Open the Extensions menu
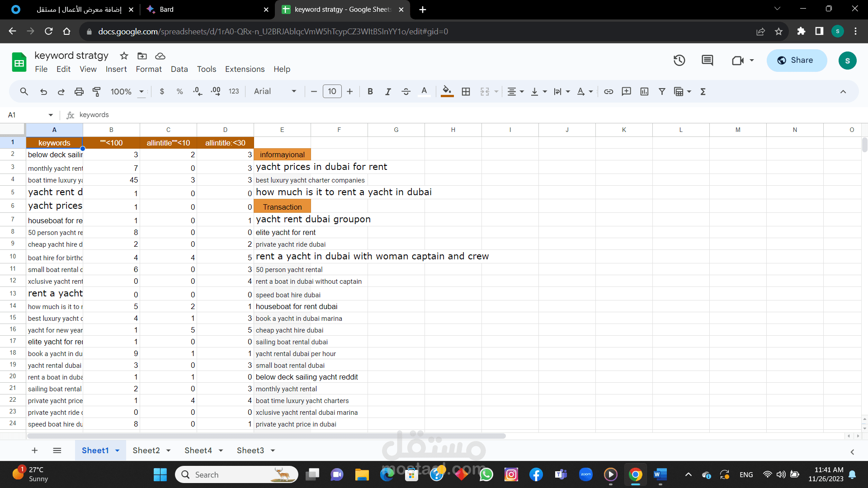Image resolution: width=868 pixels, height=488 pixels. click(245, 69)
